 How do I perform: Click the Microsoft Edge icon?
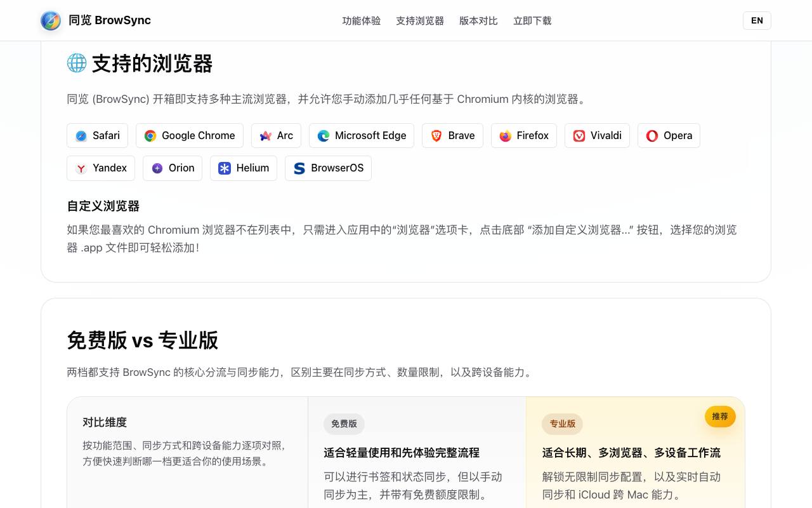point(324,136)
